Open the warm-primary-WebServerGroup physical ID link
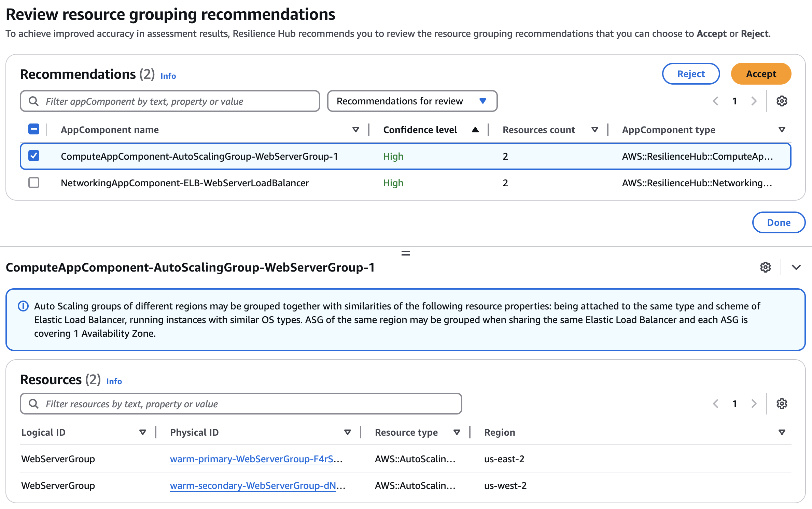The image size is (812, 509). [253, 459]
